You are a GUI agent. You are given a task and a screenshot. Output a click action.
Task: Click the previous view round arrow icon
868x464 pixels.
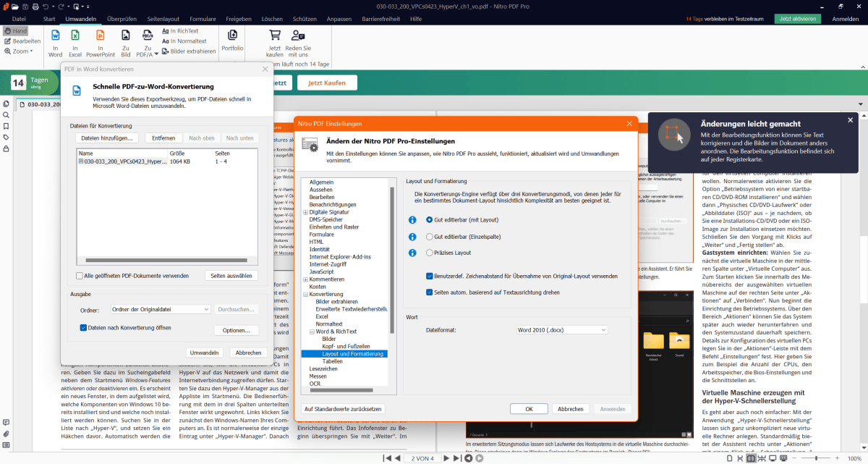(469, 458)
